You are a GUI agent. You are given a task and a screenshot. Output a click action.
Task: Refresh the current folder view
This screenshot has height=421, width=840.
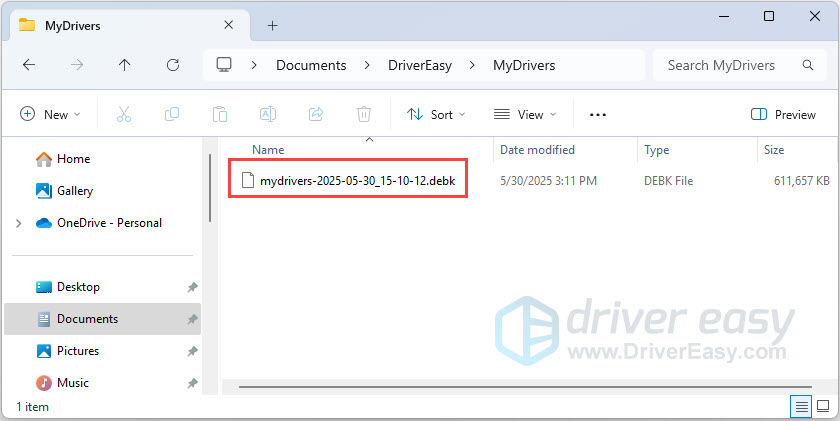coord(172,65)
